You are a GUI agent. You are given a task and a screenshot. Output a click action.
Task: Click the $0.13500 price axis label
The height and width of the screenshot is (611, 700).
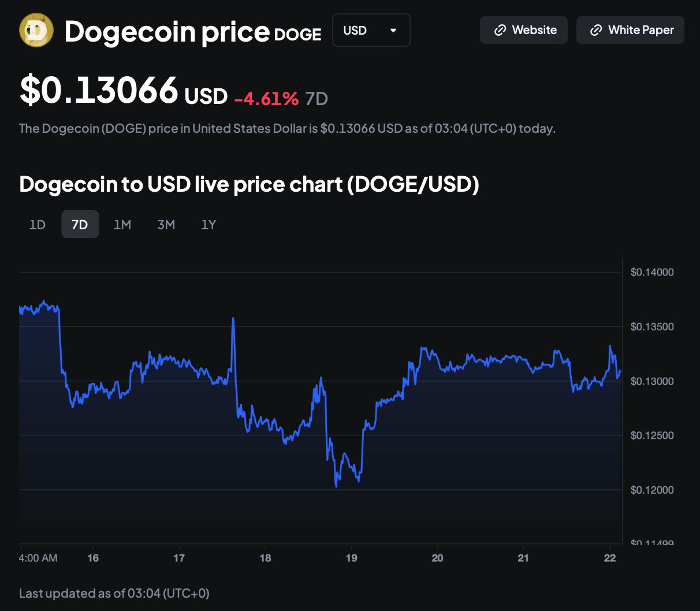652,327
